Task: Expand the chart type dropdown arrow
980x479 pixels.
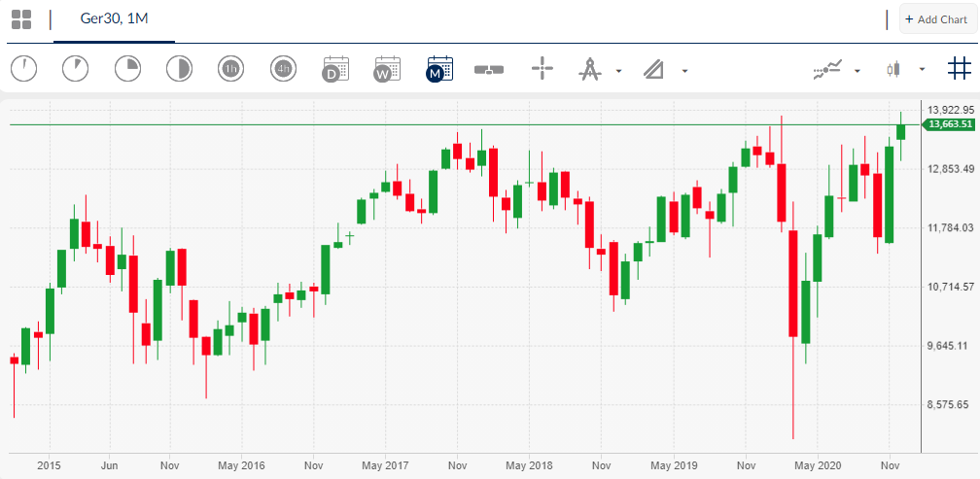Action: coord(922,70)
